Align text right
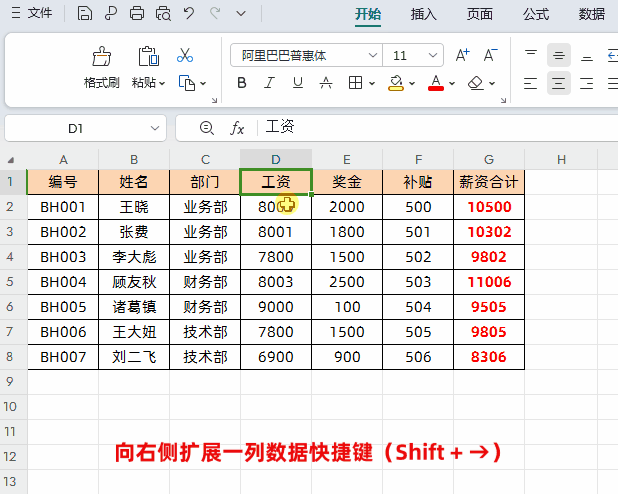Viewport: 618px width, 494px height. coord(586,83)
